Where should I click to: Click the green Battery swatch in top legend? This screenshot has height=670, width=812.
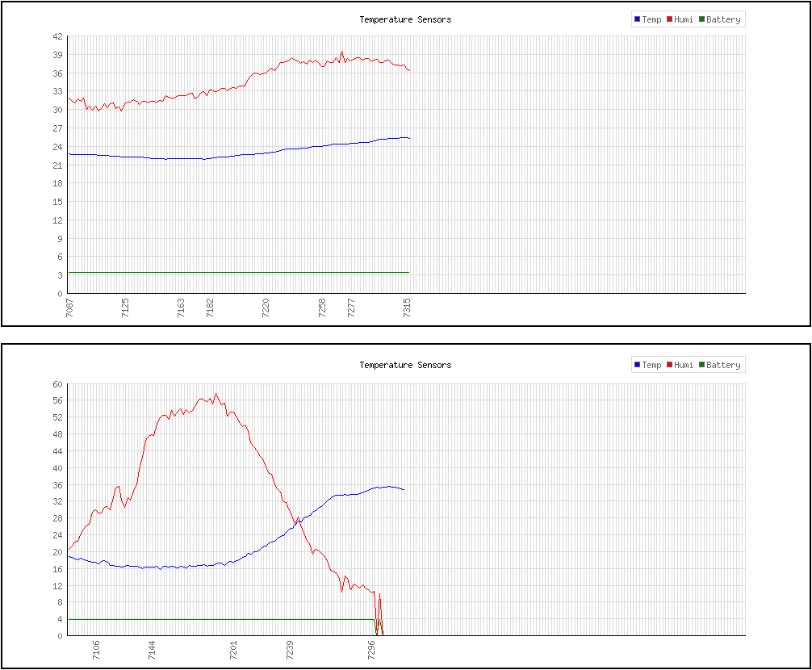(x=701, y=19)
